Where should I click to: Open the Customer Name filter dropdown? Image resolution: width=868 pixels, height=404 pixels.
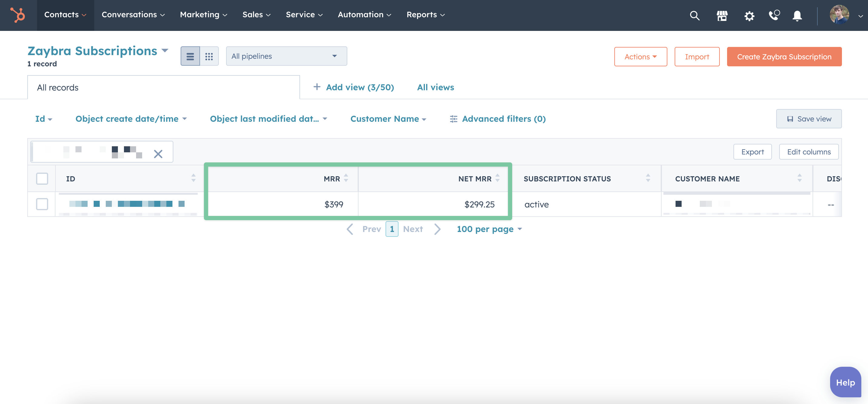[388, 119]
